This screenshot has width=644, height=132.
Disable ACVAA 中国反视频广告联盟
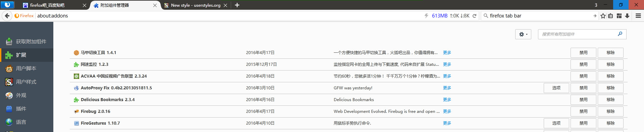(x=583, y=76)
